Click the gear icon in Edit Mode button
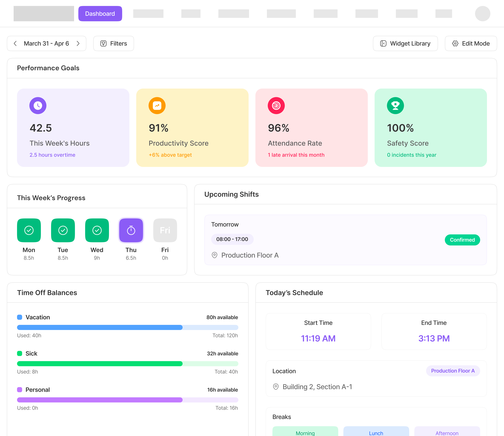504x436 pixels. point(455,43)
